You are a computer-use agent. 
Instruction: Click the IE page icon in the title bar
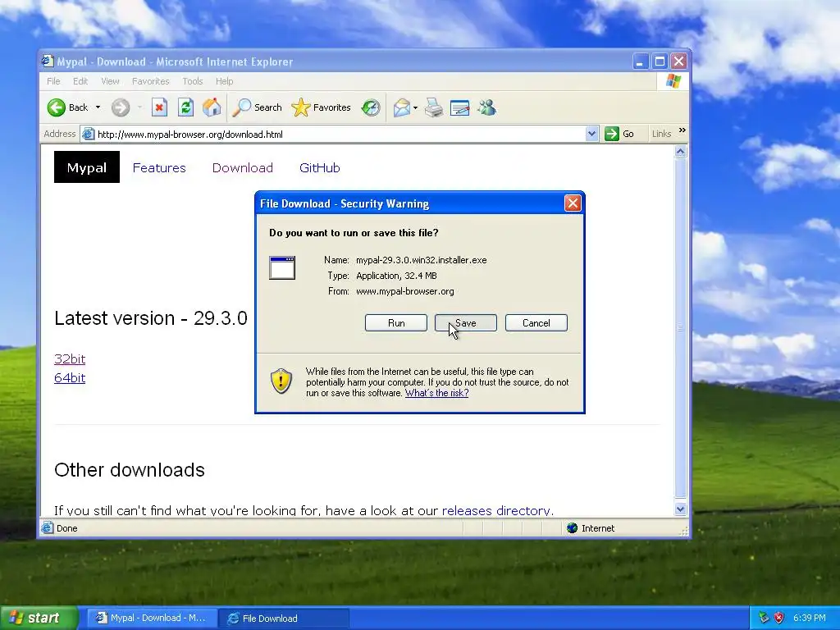[x=48, y=61]
